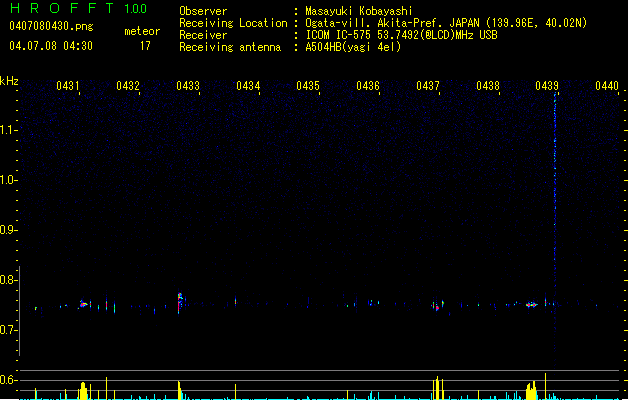The height and width of the screenshot is (400, 629).
Task: Click the 0431 time marker
Action: (68, 86)
